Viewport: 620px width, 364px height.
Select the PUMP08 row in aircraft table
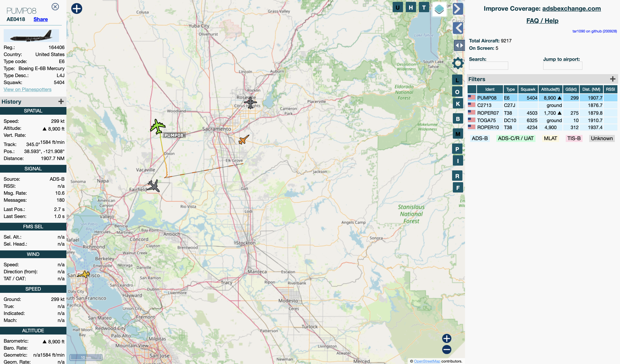[x=542, y=98]
